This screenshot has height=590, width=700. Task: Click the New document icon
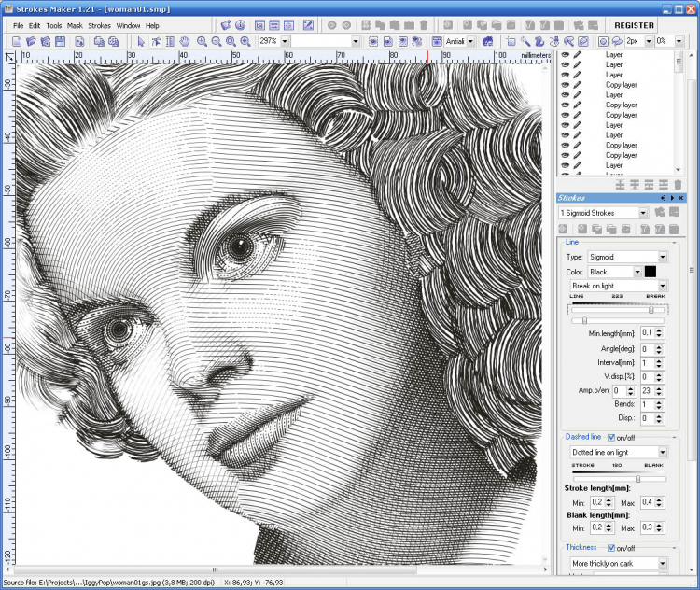pos(17,41)
